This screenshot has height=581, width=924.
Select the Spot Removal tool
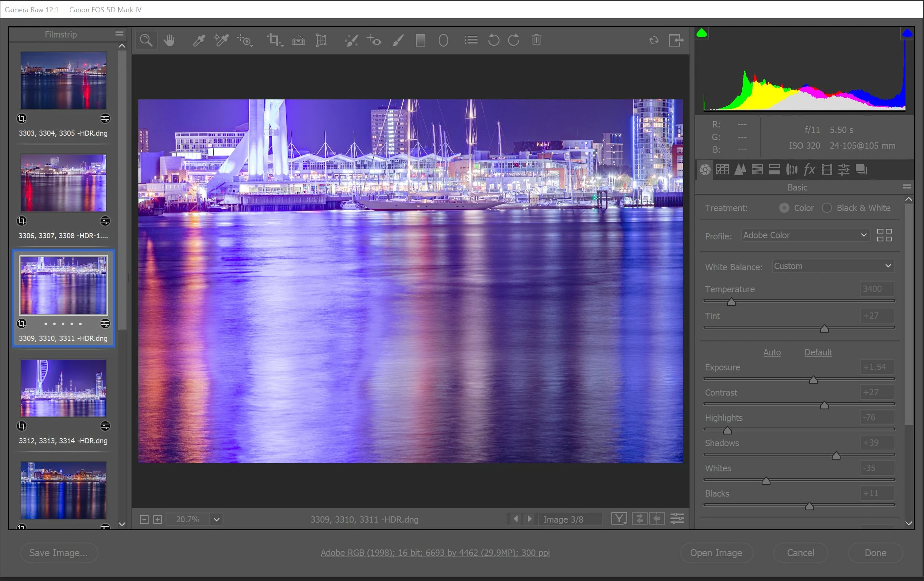tap(351, 40)
